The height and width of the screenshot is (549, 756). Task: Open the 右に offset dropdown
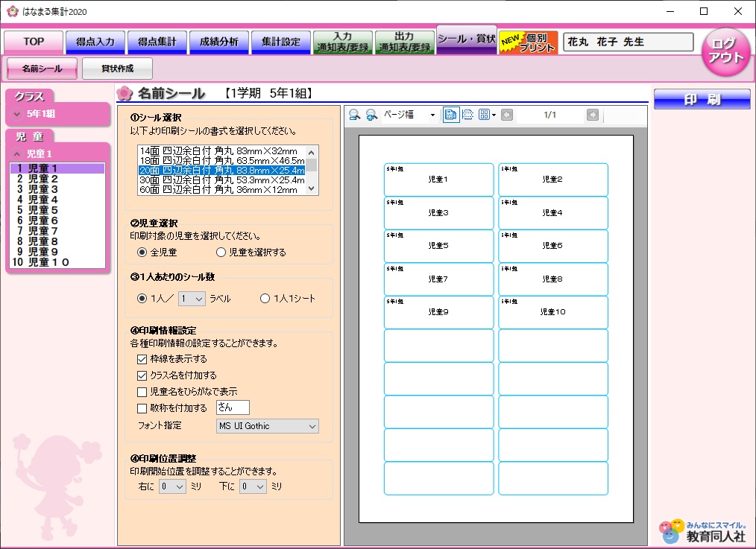pyautogui.click(x=173, y=486)
